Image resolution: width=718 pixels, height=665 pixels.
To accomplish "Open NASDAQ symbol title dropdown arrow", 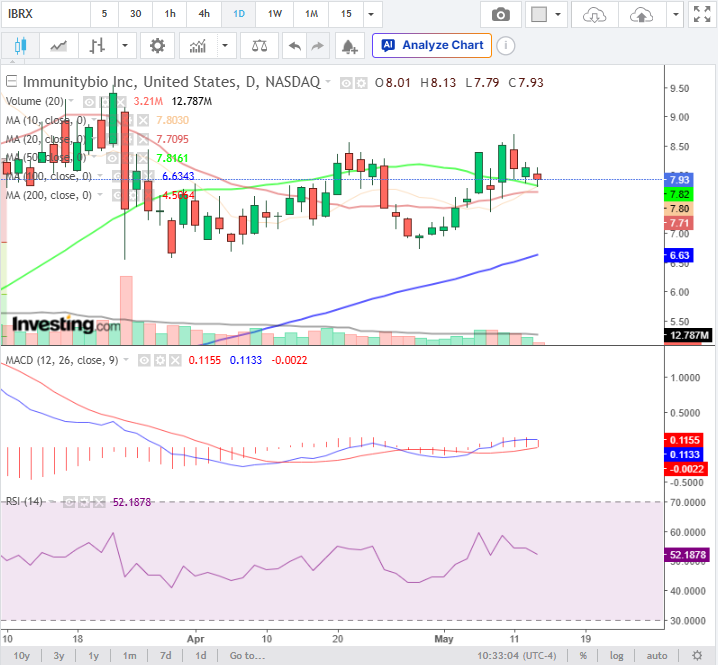I will (x=328, y=82).
